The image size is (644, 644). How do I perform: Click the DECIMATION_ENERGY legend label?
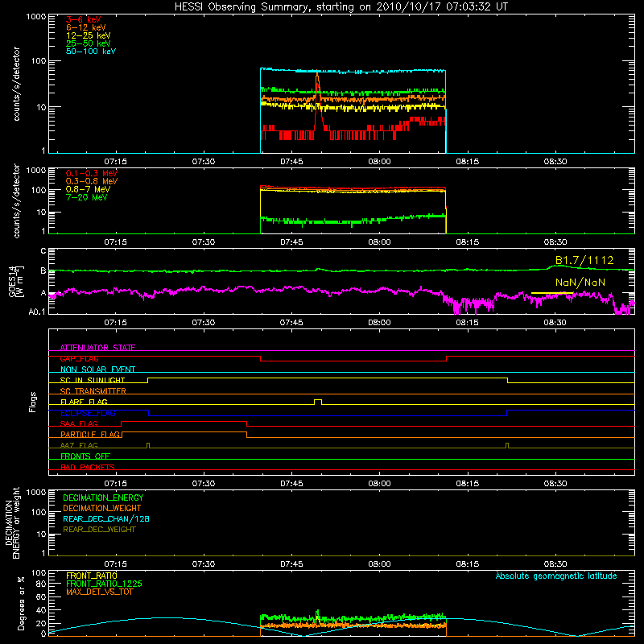pos(103,497)
